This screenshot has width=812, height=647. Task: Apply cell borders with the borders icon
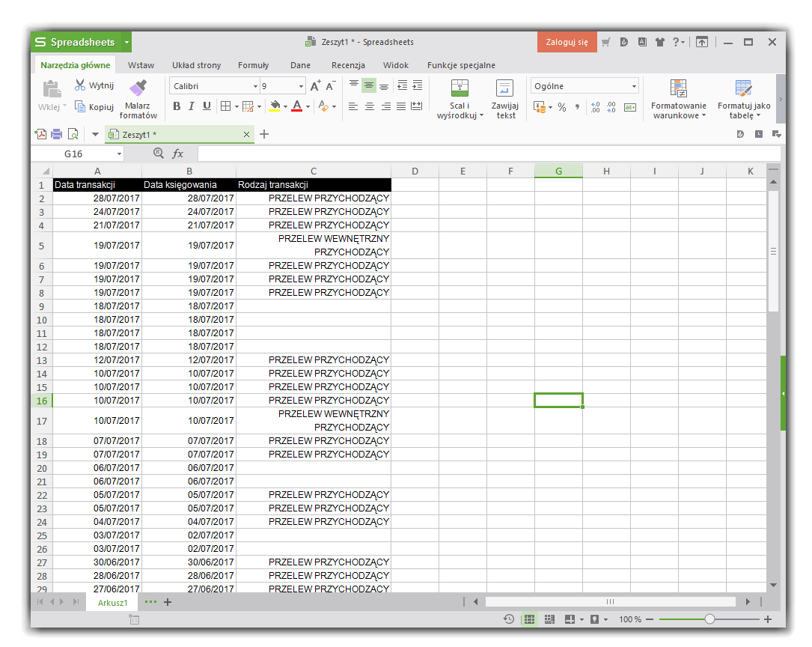225,106
